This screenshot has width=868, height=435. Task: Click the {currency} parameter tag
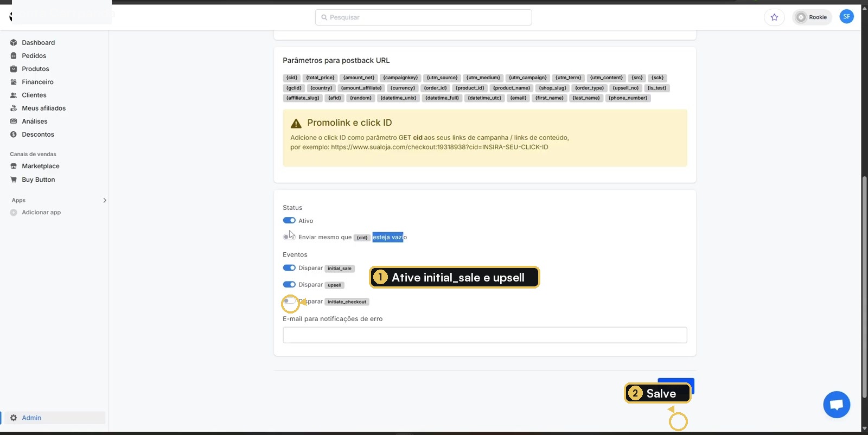(403, 88)
